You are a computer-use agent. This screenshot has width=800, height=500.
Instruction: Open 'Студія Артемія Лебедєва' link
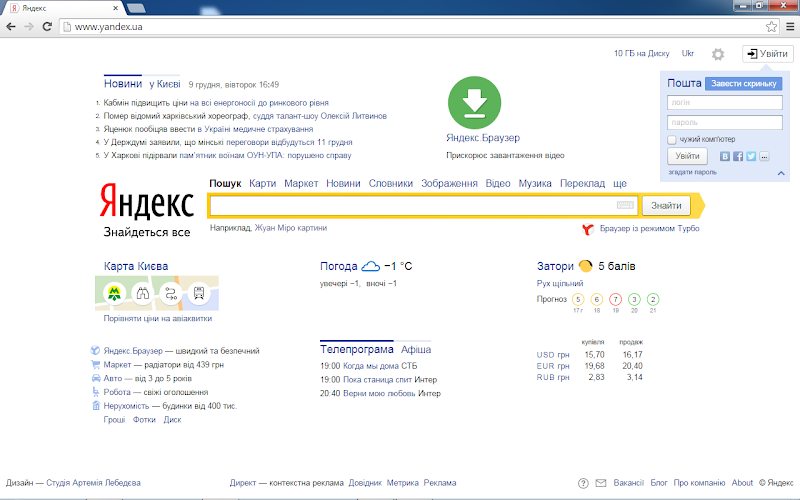[93, 483]
